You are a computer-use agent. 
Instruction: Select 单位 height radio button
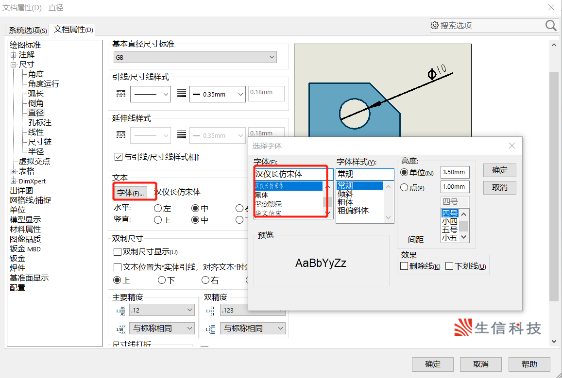tap(404, 173)
